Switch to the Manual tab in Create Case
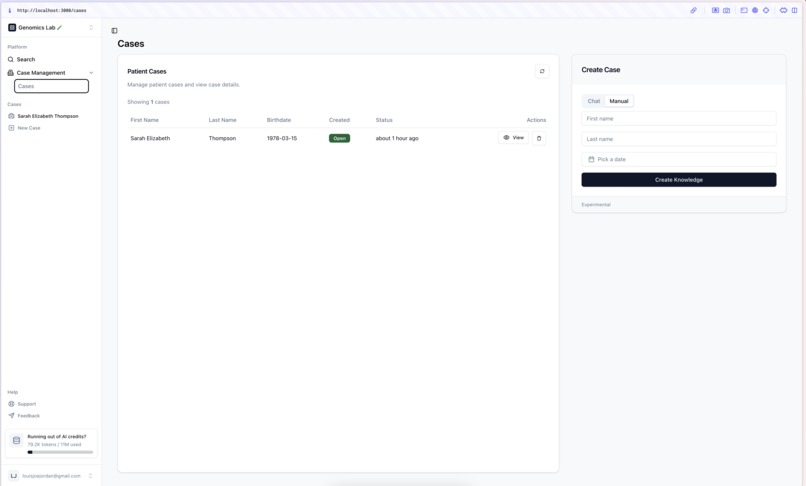Viewport: 806px width, 486px height. [x=619, y=101]
